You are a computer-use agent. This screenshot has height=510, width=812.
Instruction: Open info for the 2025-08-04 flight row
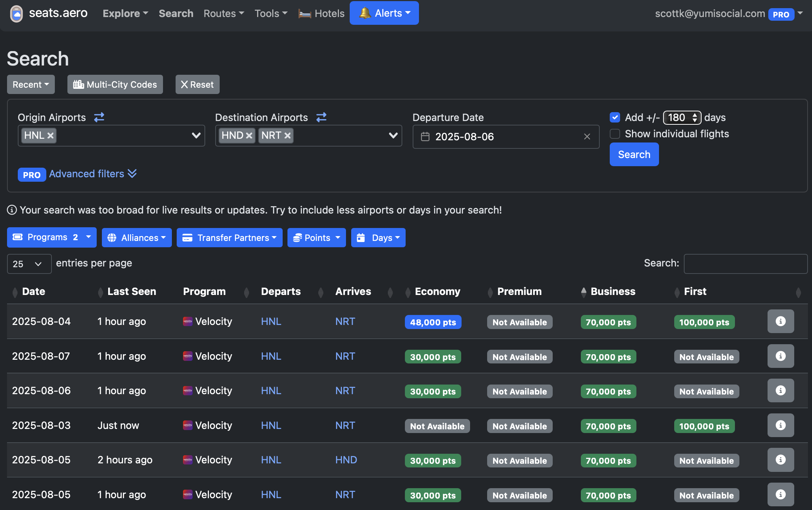781,321
